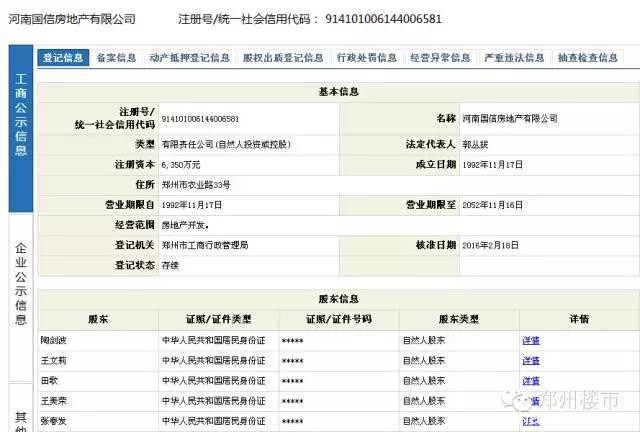Image resolution: width=640 pixels, height=432 pixels.
Task: Click shareholder name 张春发
Action: [53, 421]
